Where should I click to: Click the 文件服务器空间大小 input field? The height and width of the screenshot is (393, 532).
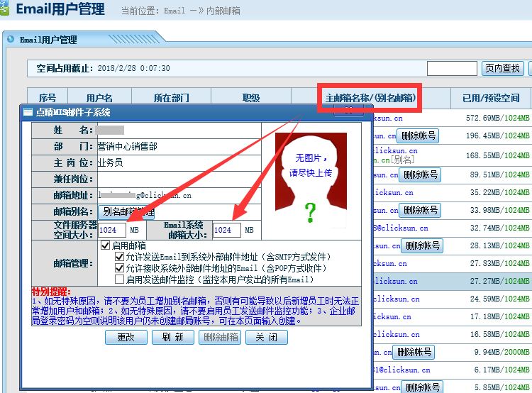tap(111, 230)
